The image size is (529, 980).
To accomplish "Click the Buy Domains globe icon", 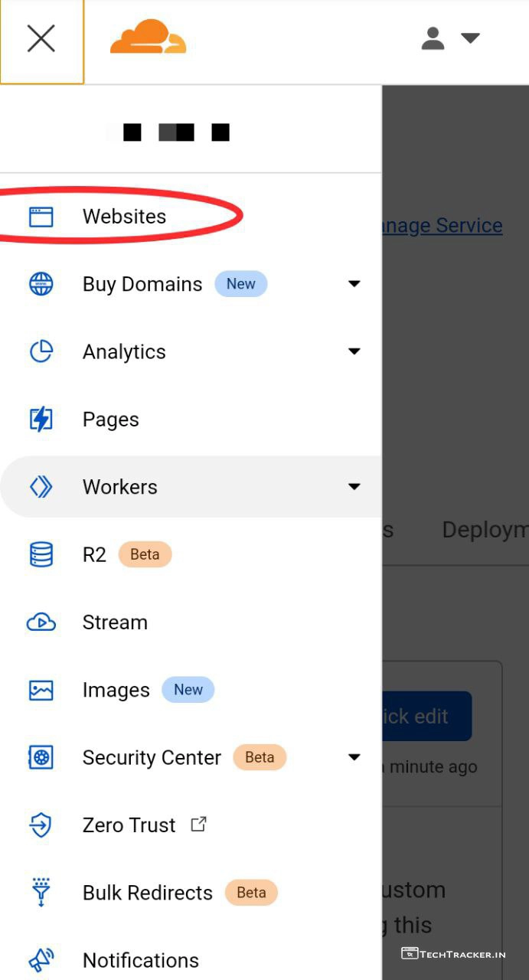I will click(41, 284).
